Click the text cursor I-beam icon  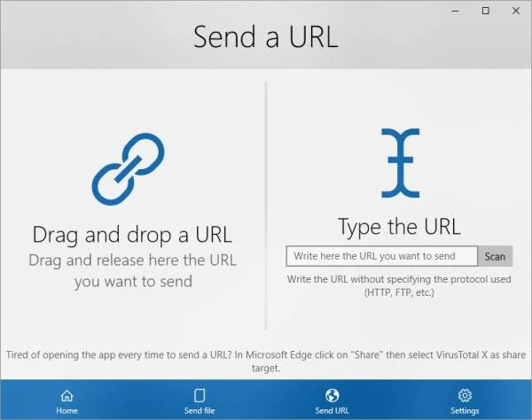[401, 163]
